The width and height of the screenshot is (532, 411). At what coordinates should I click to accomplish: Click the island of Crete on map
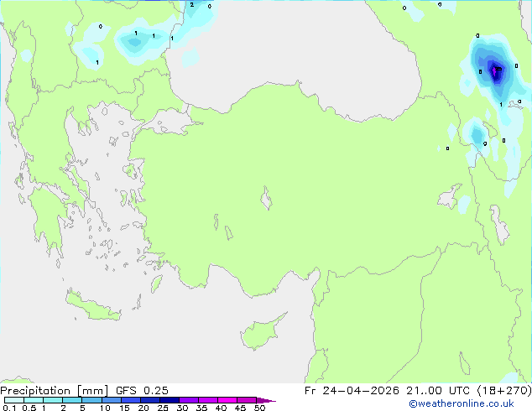(x=92, y=307)
